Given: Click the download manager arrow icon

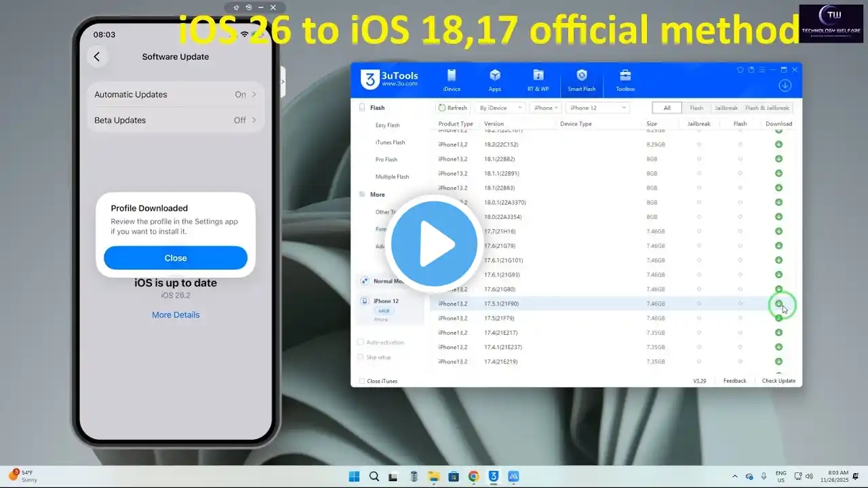Looking at the screenshot, I should click(x=785, y=85).
